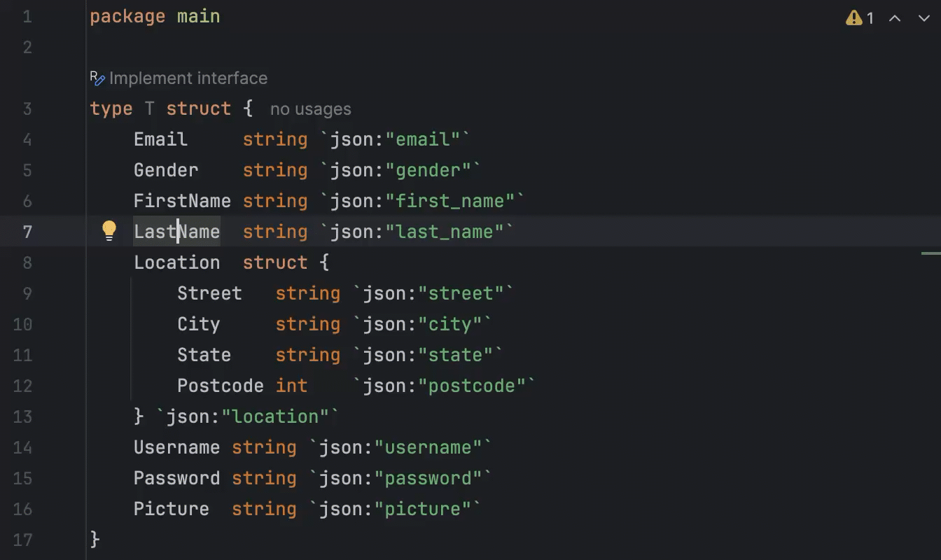Click line number 13 in the gutter
The height and width of the screenshot is (560, 941).
(x=23, y=416)
